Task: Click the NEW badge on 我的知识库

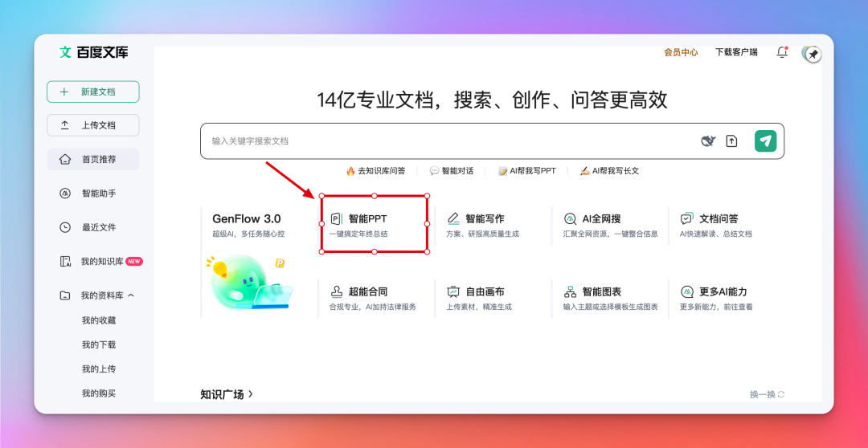Action: pos(134,262)
